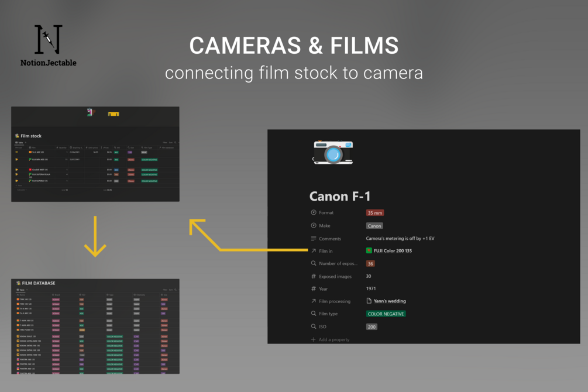Click Sort in the Film stock table
This screenshot has height=392, width=588.
pos(171,143)
